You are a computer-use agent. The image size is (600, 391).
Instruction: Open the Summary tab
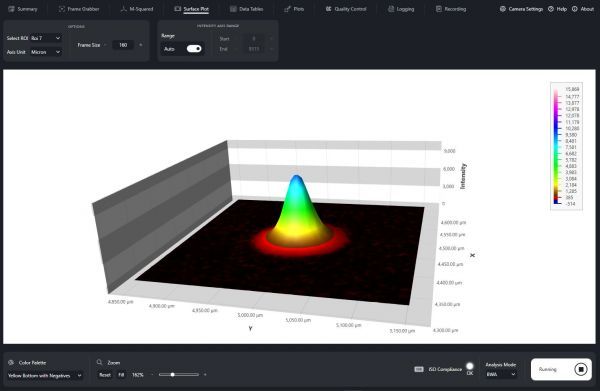click(x=23, y=9)
